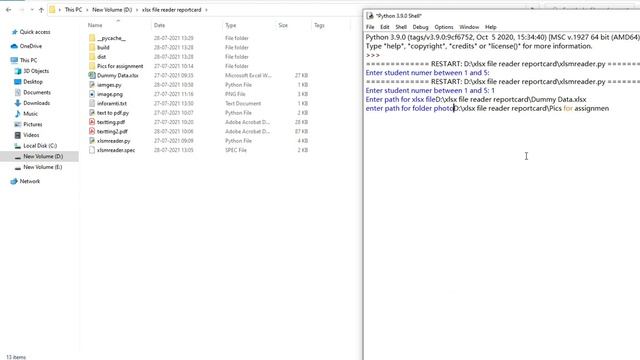
Task: Click the Dummy Data.xlsx file name
Action: pyautogui.click(x=118, y=76)
